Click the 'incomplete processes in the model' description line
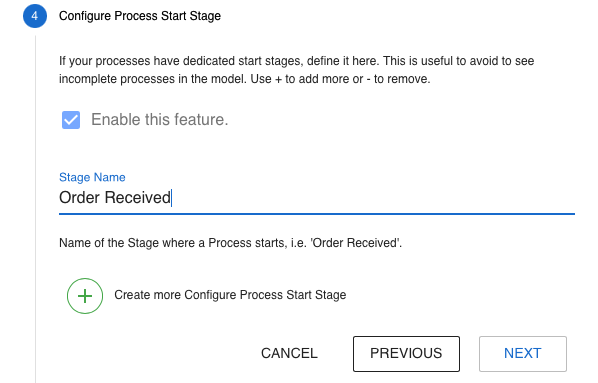The image size is (598, 383). [x=244, y=79]
